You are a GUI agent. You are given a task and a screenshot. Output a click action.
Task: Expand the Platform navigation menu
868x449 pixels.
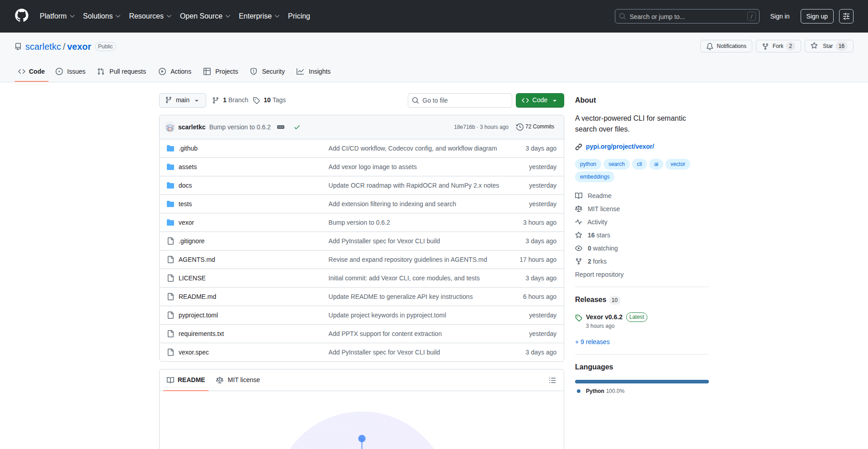point(57,16)
